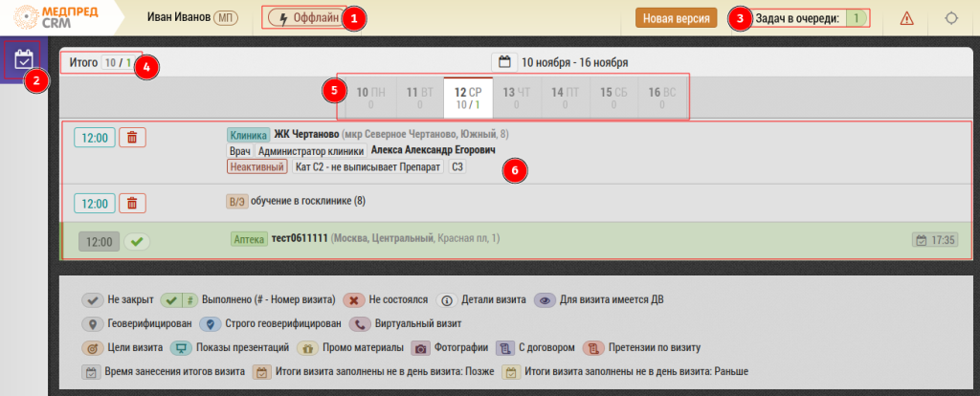Switch to the 10 ПН day tab
This screenshot has width=980, height=396.
click(x=370, y=98)
